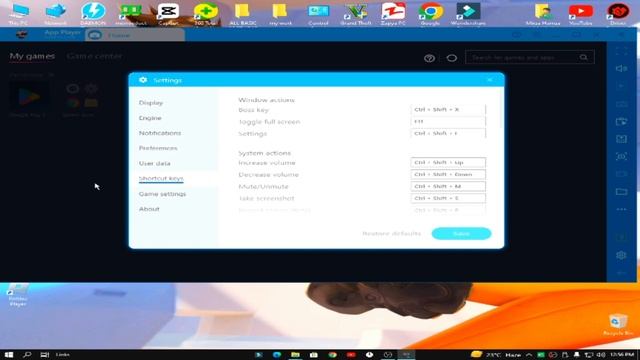
Task: Click the Toggle full screen shortcut field
Action: (448, 121)
